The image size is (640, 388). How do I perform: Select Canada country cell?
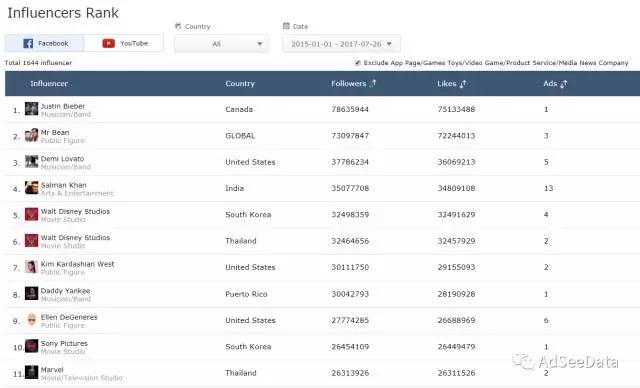239,109
